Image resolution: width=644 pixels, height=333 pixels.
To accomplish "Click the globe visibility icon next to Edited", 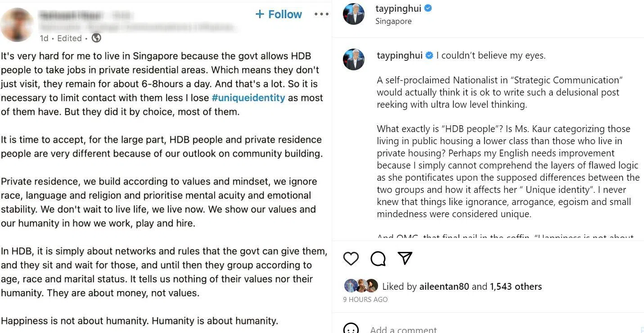I will [x=96, y=38].
